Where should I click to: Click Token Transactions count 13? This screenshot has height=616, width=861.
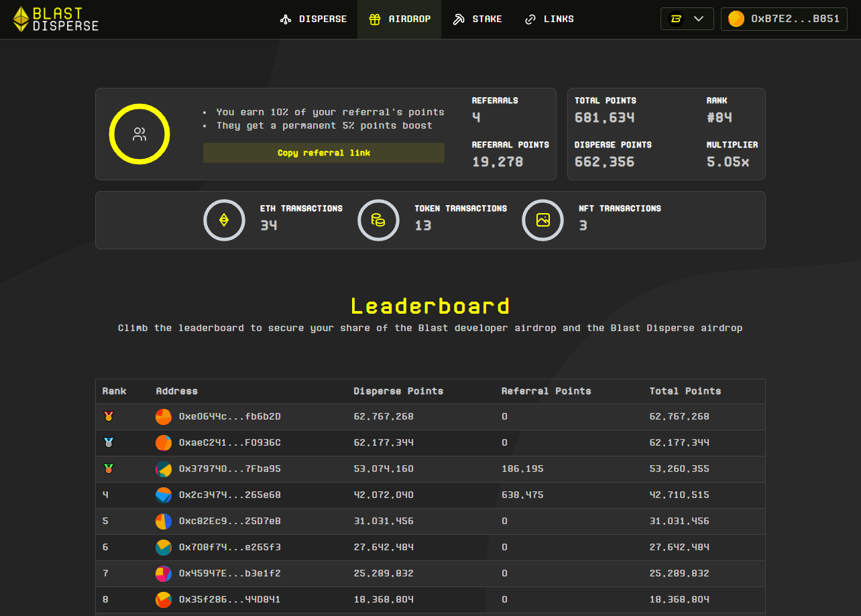click(422, 226)
